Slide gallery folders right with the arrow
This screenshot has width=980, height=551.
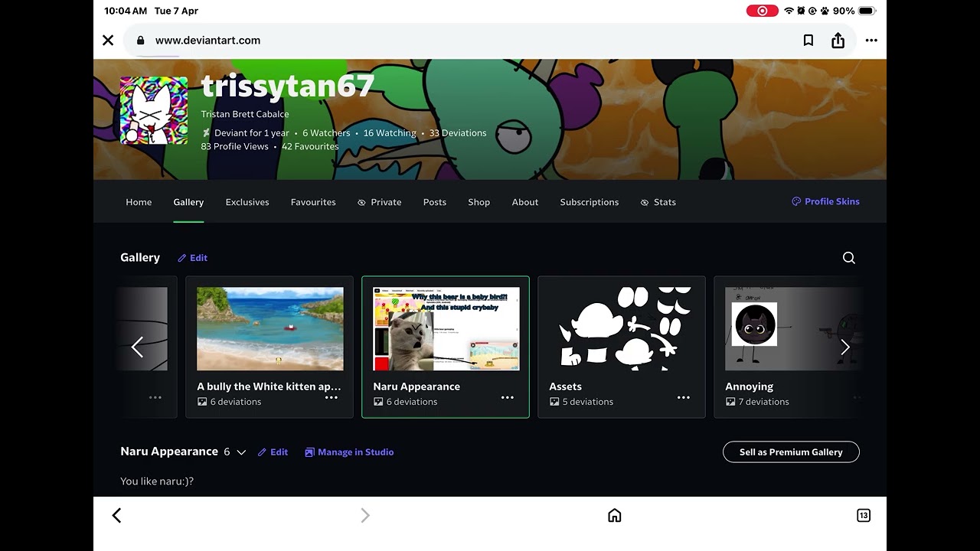(x=845, y=347)
